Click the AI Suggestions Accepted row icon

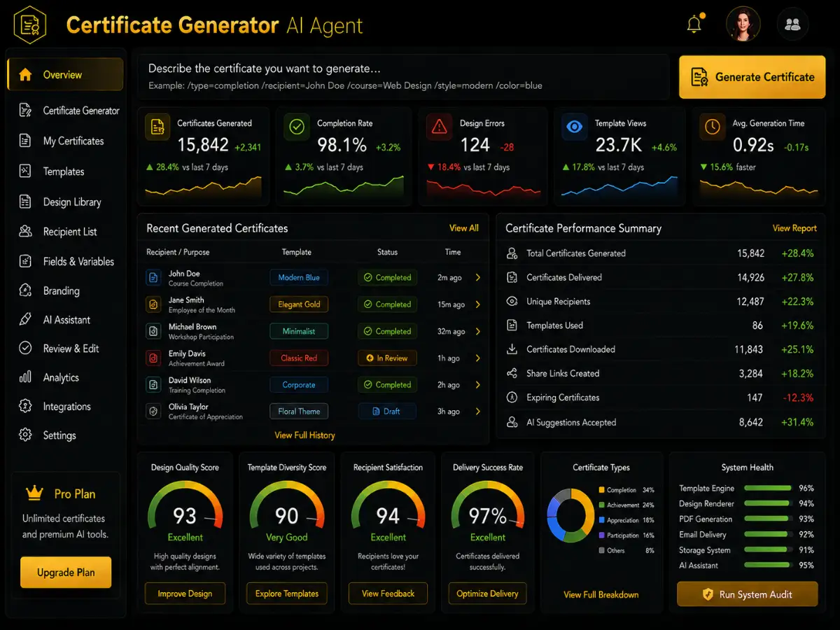(512, 422)
